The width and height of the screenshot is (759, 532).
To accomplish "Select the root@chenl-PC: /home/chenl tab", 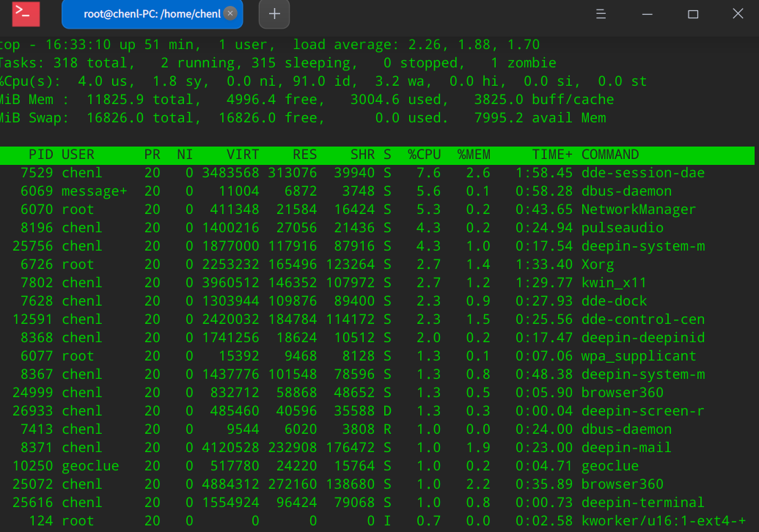I will tap(150, 14).
